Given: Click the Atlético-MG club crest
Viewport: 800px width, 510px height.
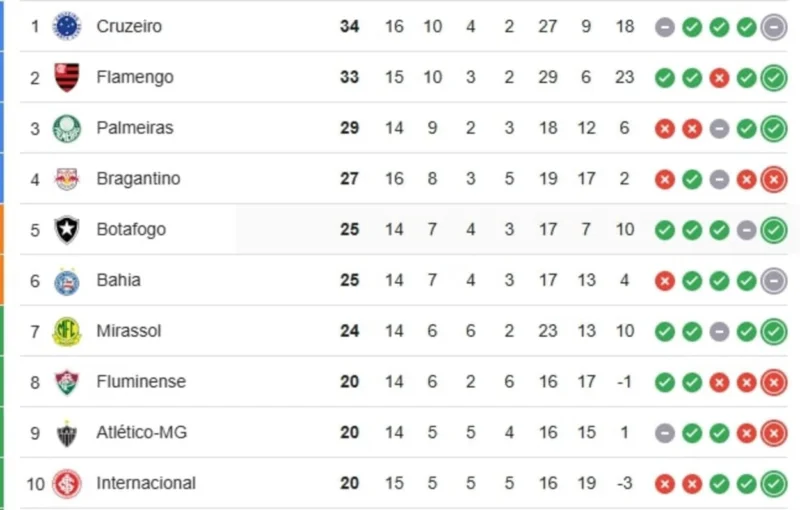Looking at the screenshot, I should pyautogui.click(x=67, y=433).
